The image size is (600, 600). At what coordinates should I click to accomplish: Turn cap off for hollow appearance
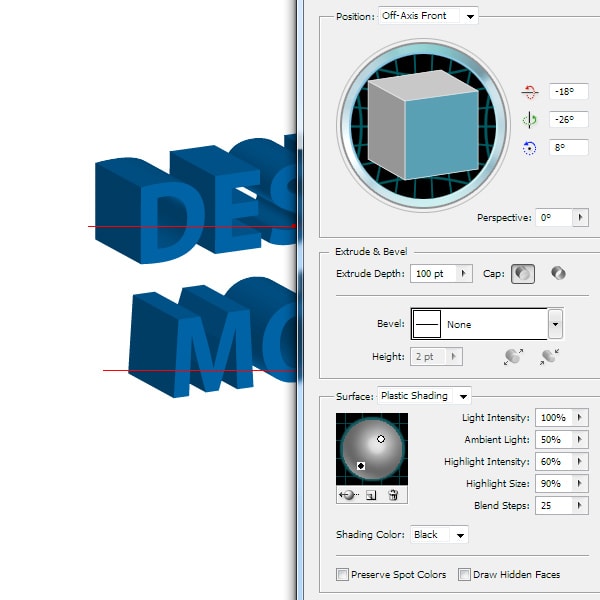(558, 274)
